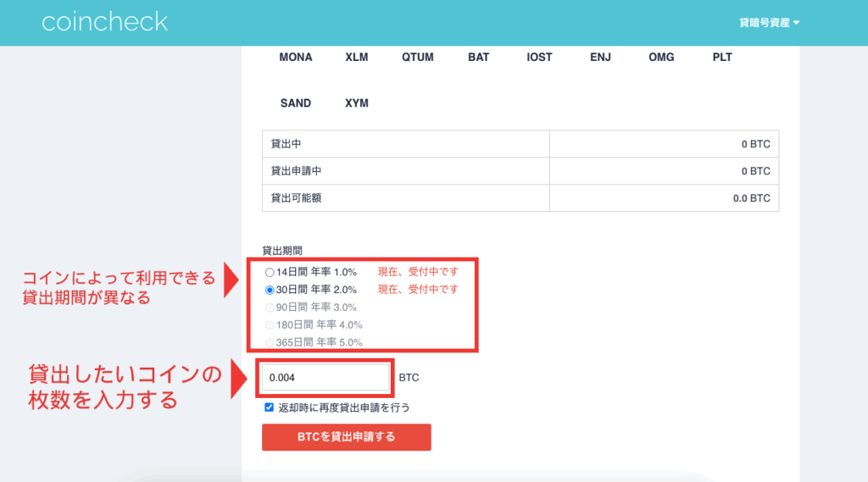Image resolution: width=868 pixels, height=482 pixels.
Task: Select the MONA coin tab
Action: tap(296, 58)
